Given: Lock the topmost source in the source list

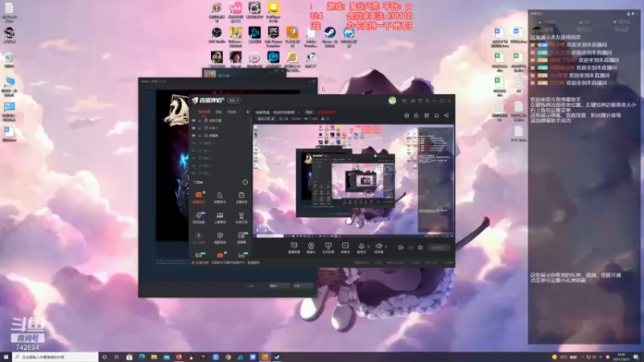Looking at the screenshot, I should 200,121.
